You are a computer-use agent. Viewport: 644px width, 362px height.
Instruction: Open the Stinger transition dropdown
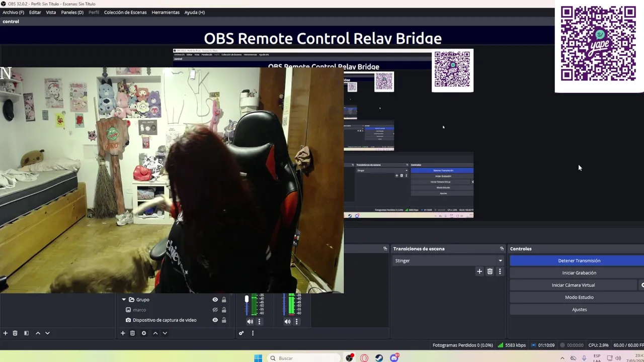coord(447,260)
